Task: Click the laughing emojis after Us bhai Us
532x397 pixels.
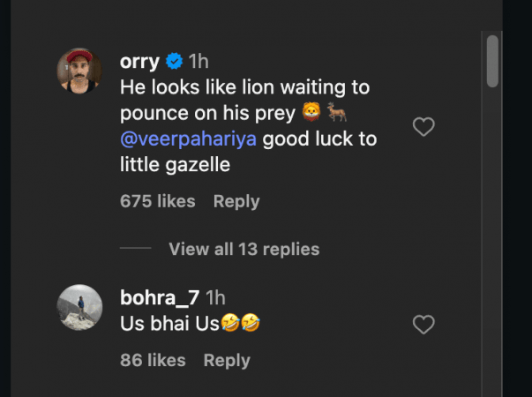Action: (241, 324)
